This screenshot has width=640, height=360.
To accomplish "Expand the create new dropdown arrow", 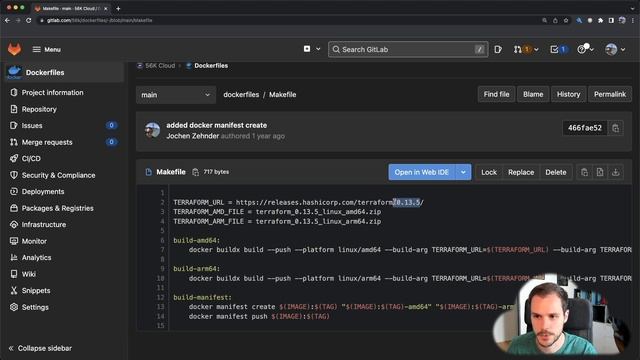I will pyautogui.click(x=318, y=49).
